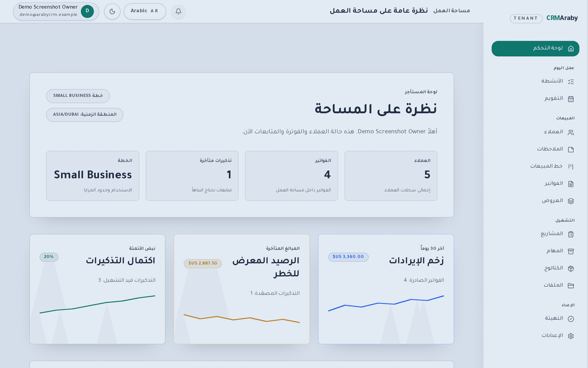Click the document icon beside sidebar الفواتير
This screenshot has height=368, width=588.
[571, 184]
